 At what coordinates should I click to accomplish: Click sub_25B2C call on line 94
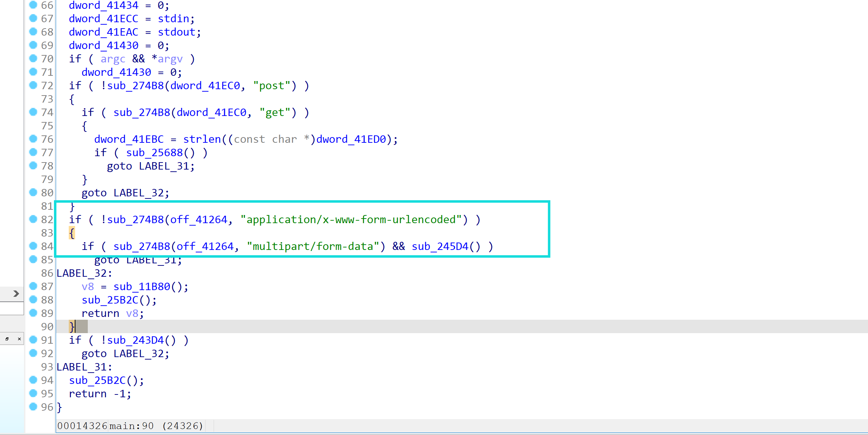tap(97, 380)
